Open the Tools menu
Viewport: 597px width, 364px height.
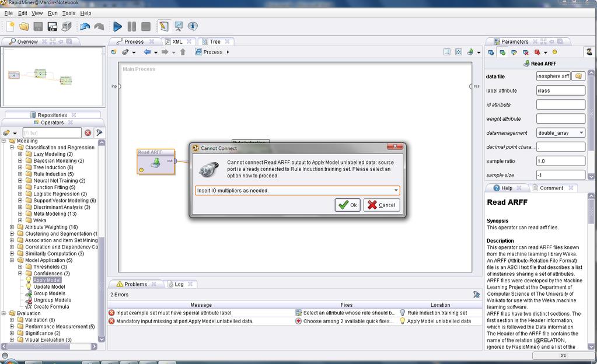point(68,13)
